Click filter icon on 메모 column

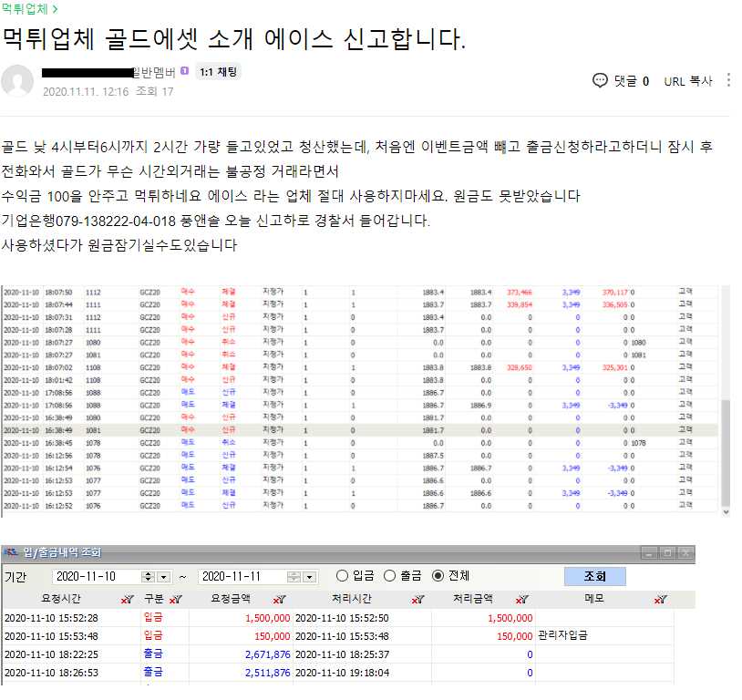661,600
